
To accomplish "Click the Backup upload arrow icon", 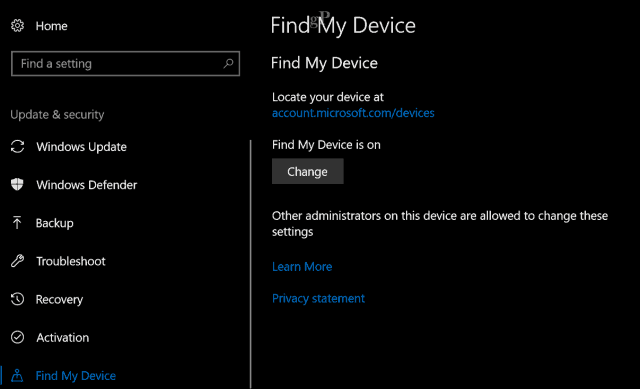I will click(x=17, y=223).
